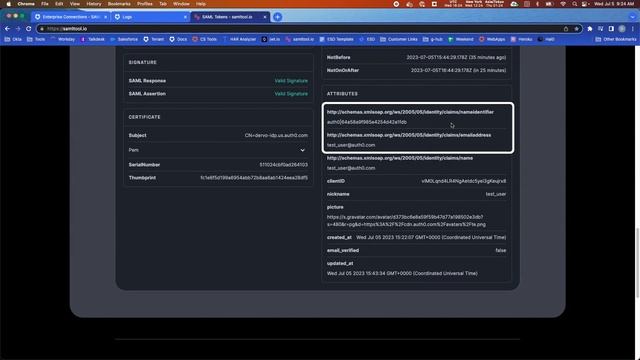The height and width of the screenshot is (360, 640).
Task: Open the g-hub bookmark folder
Action: coord(433,40)
